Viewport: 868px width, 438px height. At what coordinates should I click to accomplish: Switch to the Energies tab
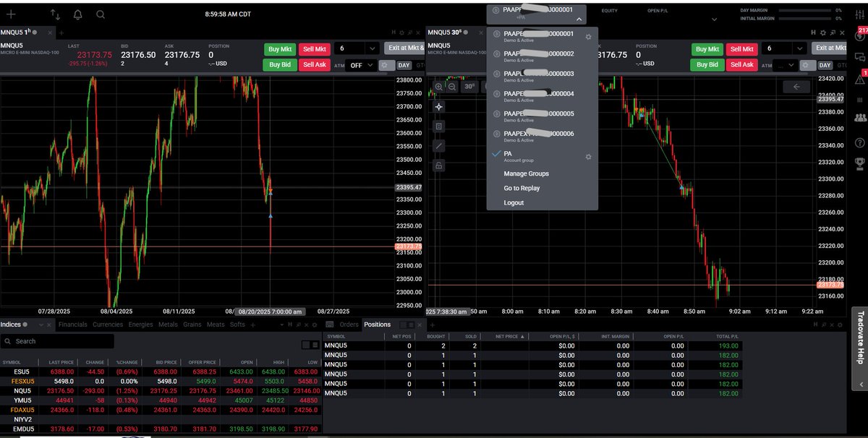point(141,325)
